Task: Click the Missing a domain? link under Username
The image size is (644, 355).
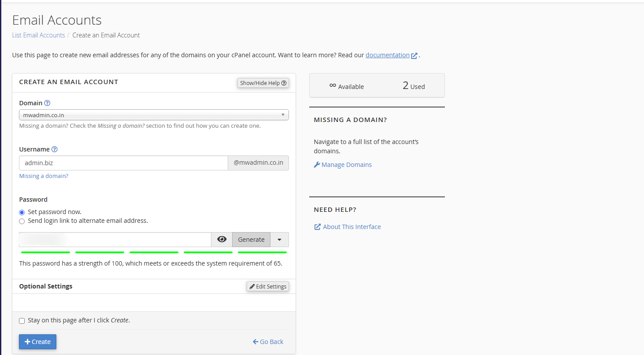Action: pos(44,176)
